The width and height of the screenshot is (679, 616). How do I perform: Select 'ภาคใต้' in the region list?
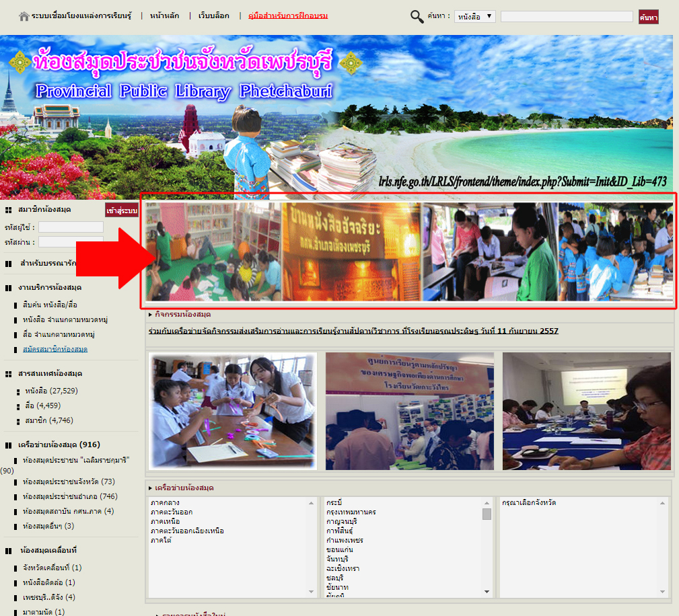coord(161,541)
